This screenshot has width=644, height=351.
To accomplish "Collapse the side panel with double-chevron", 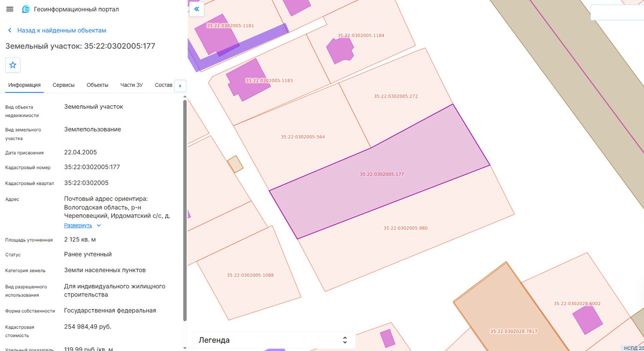I will point(197,9).
